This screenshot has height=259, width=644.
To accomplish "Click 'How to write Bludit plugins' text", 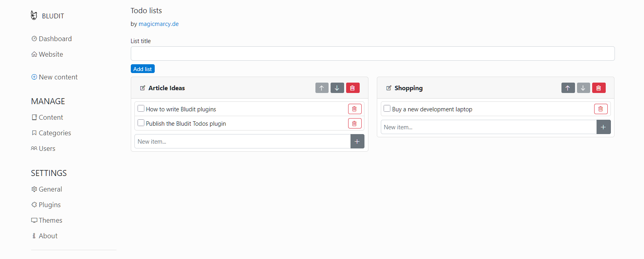I will click(x=181, y=109).
